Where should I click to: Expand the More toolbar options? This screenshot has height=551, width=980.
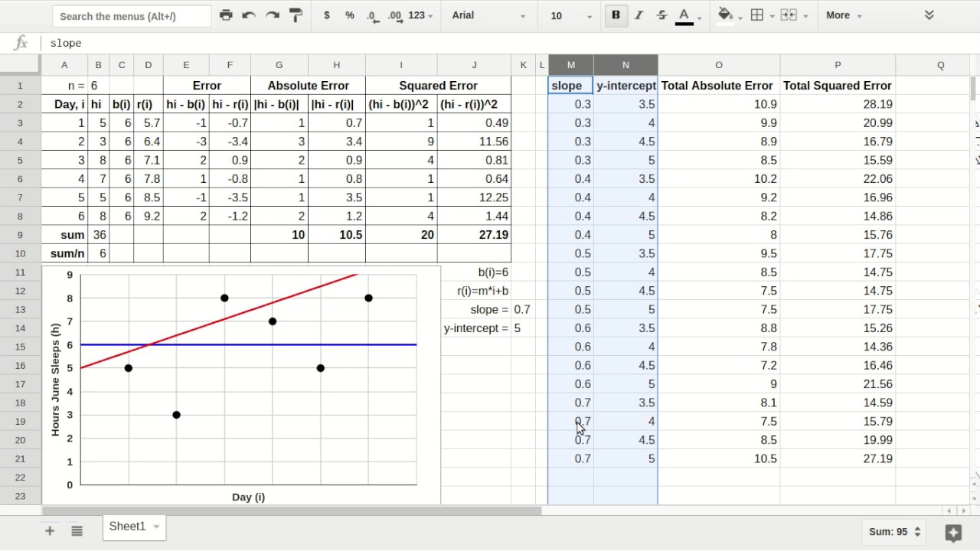(x=844, y=15)
